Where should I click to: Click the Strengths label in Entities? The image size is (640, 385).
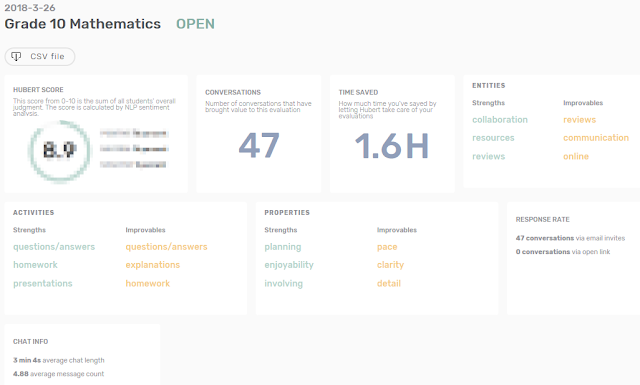click(x=489, y=103)
